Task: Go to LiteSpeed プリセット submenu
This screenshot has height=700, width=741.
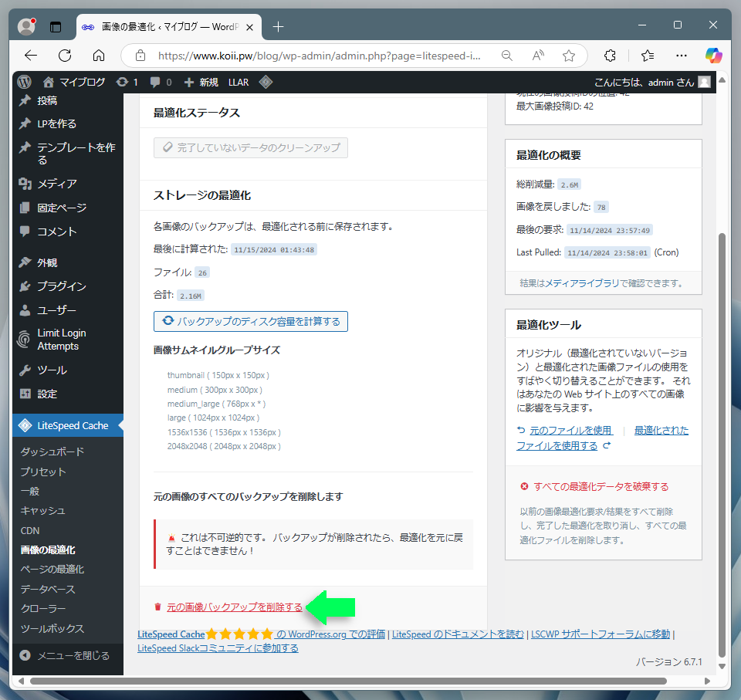Action: [x=43, y=472]
